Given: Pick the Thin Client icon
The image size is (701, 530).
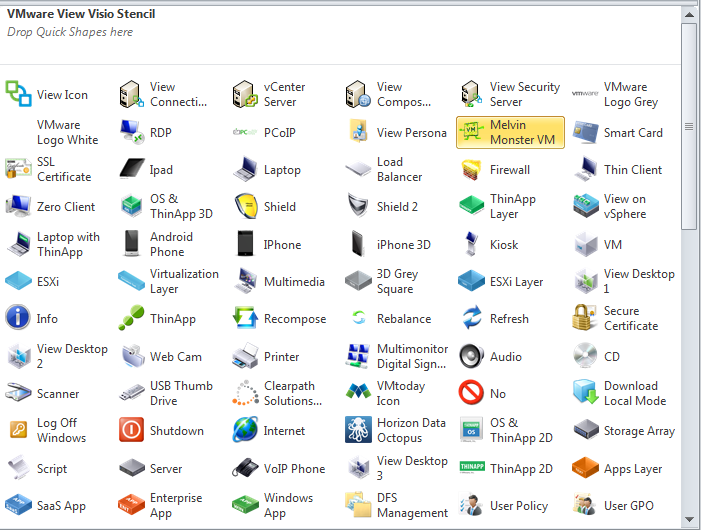Looking at the screenshot, I should [585, 169].
